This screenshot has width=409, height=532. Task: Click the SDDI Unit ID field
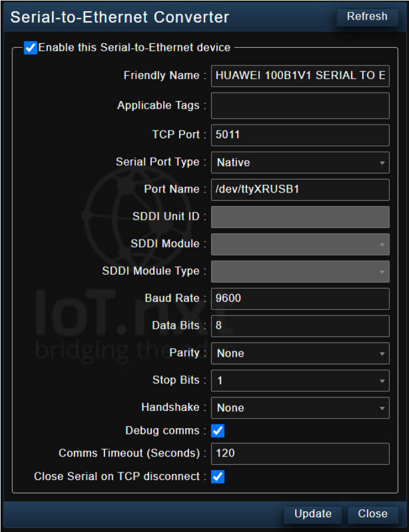click(x=300, y=217)
